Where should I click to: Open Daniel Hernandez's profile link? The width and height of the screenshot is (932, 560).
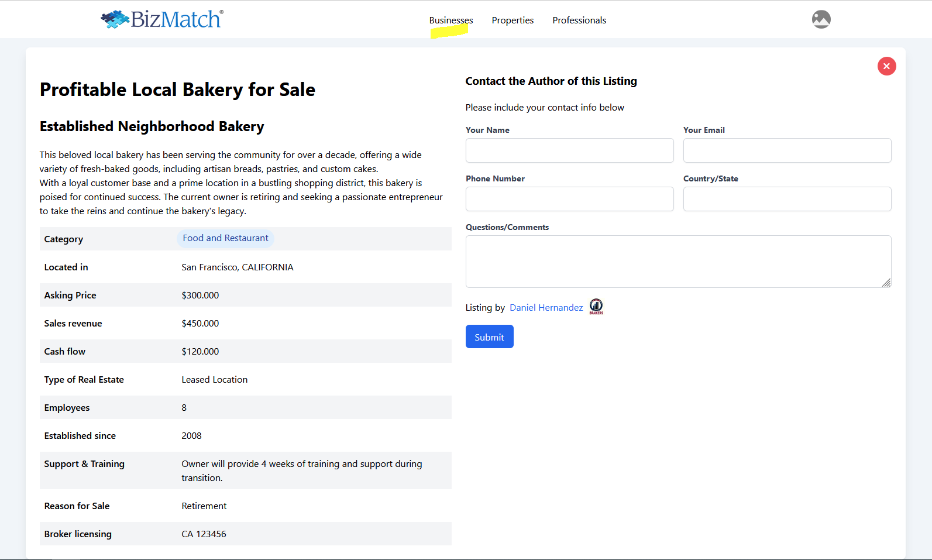point(546,308)
